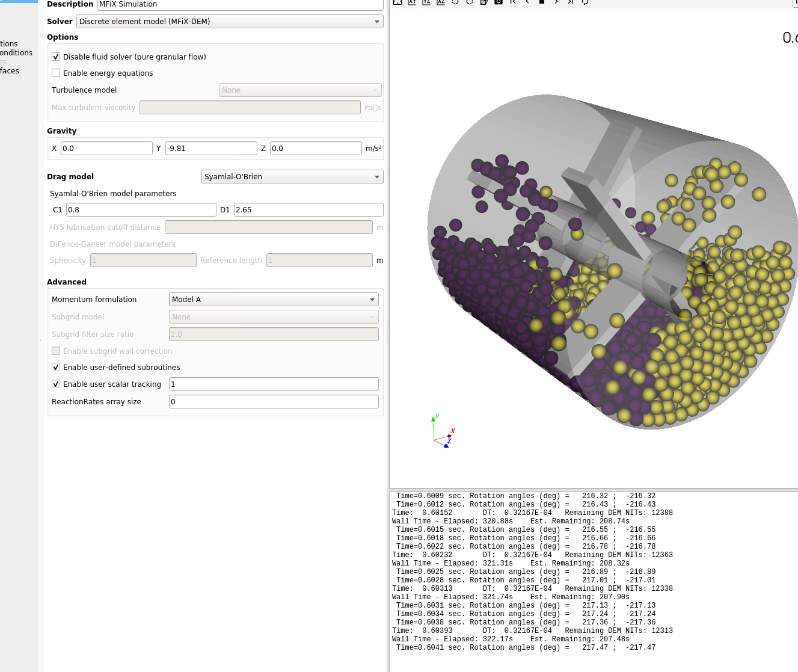Click the reset view toolbar icon
This screenshot has height=672, width=798.
[397, 2]
